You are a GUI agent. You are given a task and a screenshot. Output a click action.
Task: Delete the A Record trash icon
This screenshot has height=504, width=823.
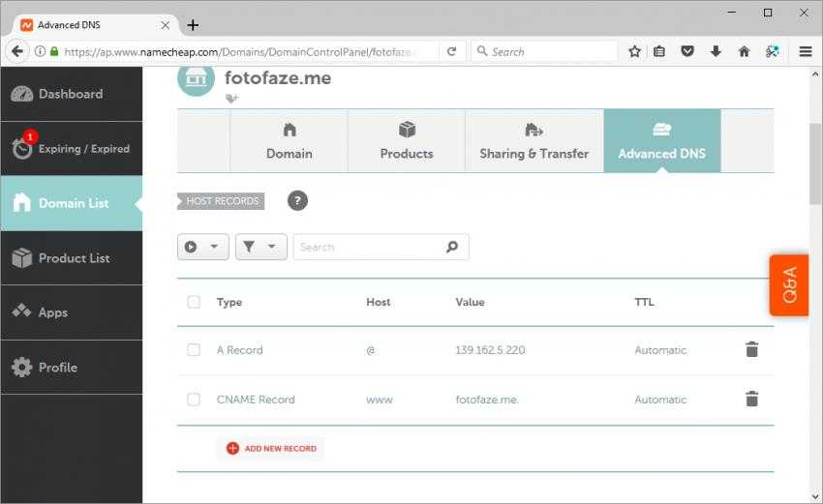[x=751, y=350]
